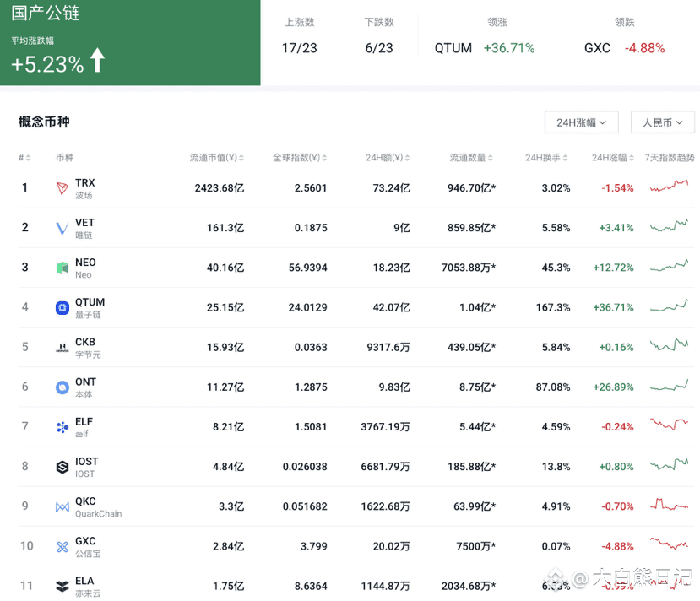
Task: Sort by 24H额 column header
Action: point(388,158)
